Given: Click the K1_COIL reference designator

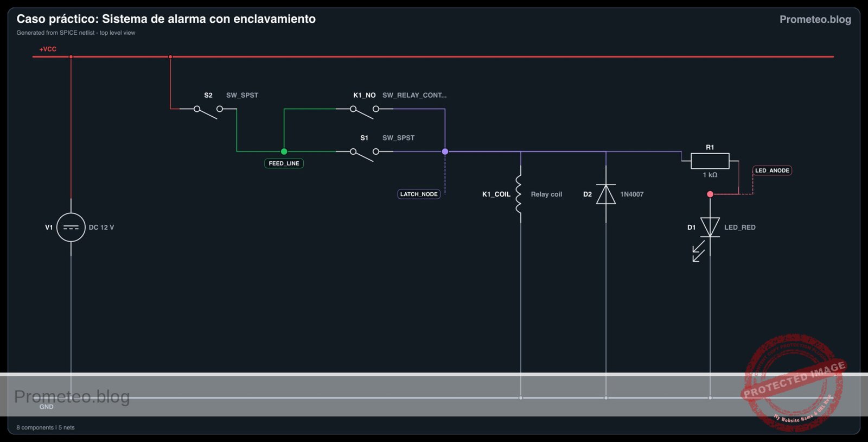Looking at the screenshot, I should [496, 194].
